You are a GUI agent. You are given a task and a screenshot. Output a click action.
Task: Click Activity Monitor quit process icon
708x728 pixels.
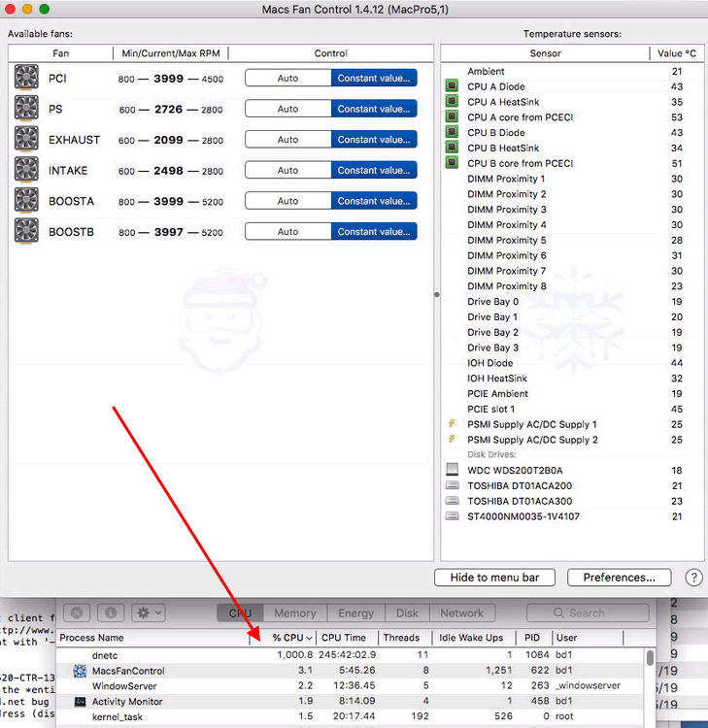point(77,612)
